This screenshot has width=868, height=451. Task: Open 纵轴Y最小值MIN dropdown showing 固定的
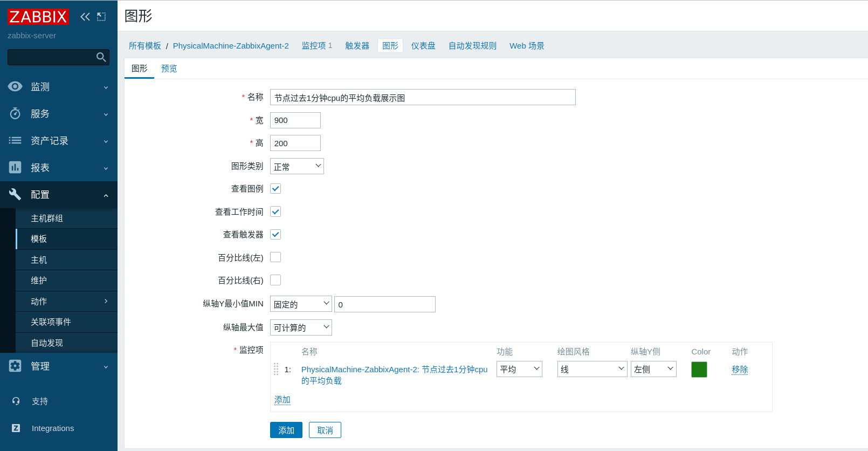click(x=301, y=304)
